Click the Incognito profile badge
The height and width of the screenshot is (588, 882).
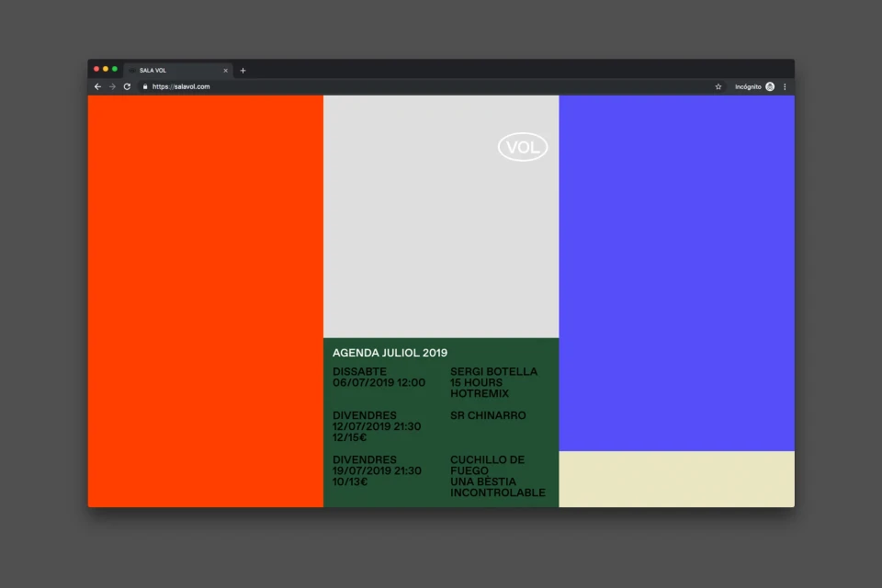pyautogui.click(x=770, y=86)
